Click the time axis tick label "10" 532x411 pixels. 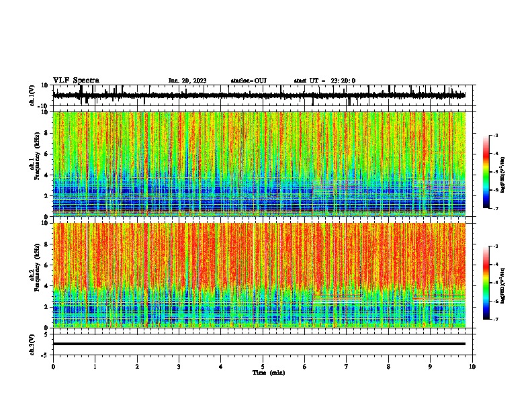472,367
